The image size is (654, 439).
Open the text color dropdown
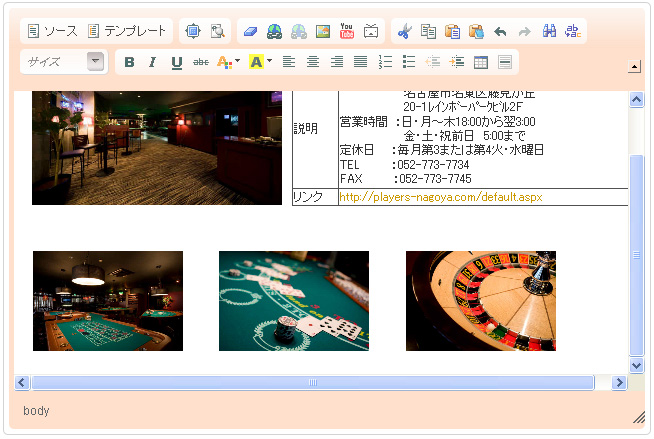point(229,62)
